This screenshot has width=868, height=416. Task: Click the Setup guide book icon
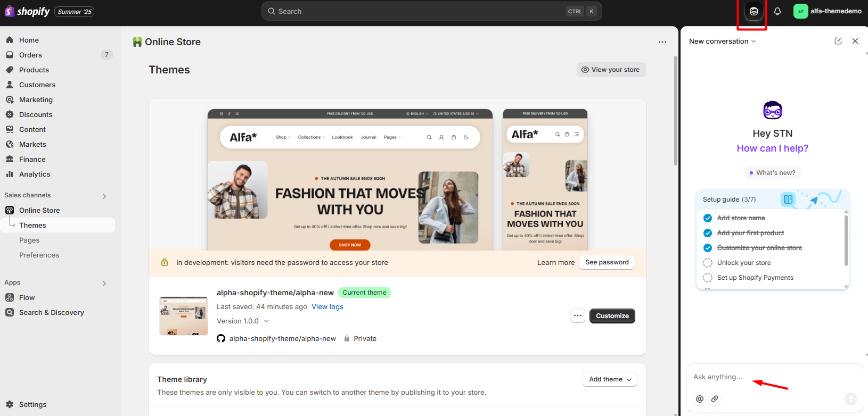(788, 199)
